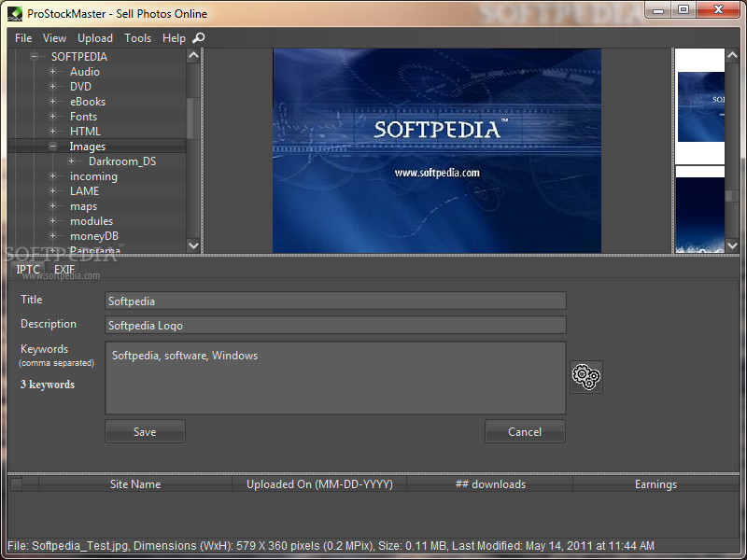Click the ProStockMaster app icon in title bar
This screenshot has width=747, height=560.
pos(15,14)
